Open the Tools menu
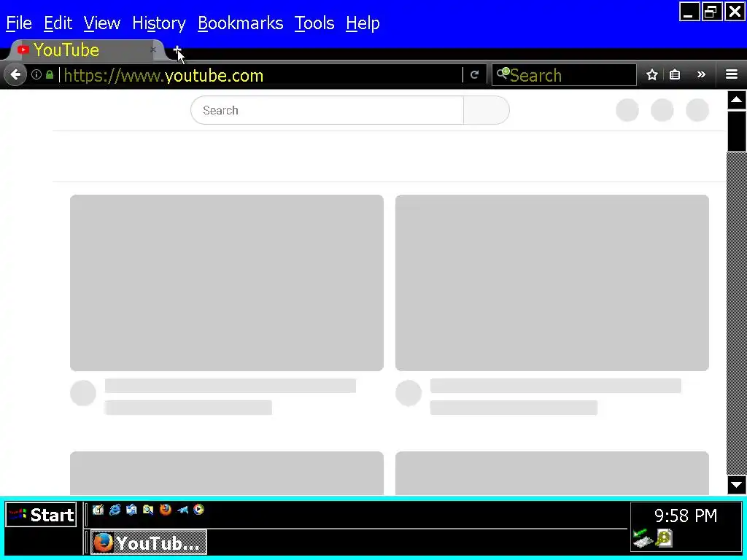 [314, 23]
